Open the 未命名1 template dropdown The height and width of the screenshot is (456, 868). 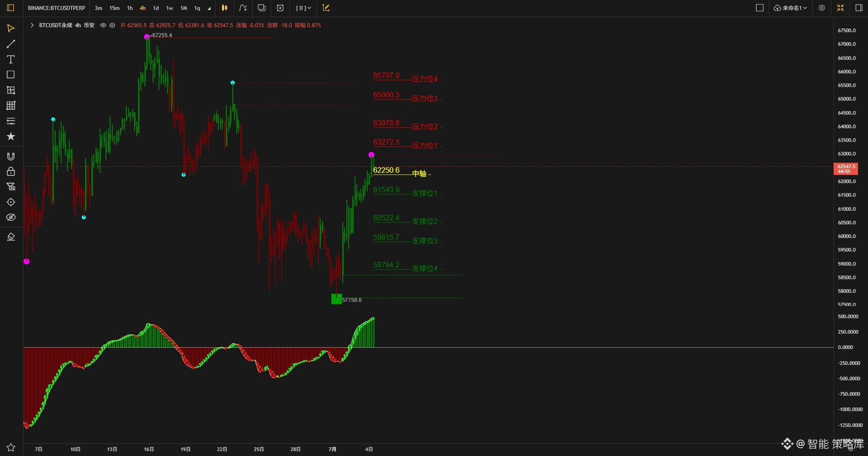[790, 8]
